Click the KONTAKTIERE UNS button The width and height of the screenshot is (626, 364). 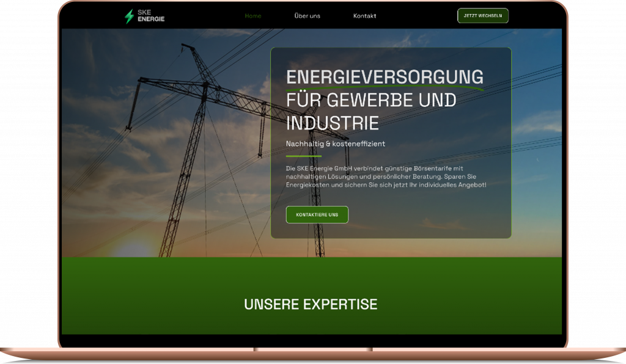tap(317, 215)
